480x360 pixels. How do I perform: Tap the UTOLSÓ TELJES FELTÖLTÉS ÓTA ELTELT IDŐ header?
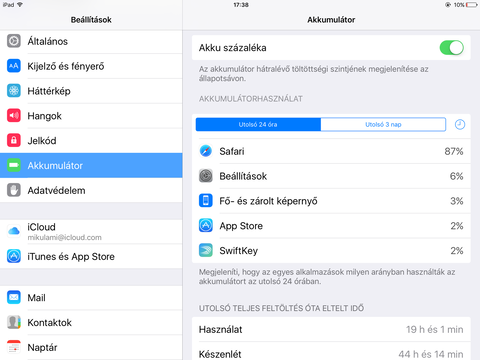pos(281,308)
